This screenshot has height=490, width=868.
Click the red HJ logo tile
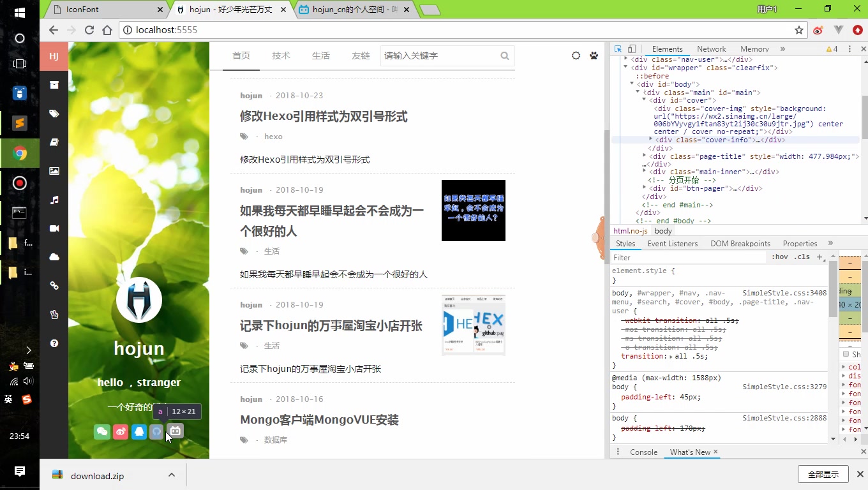[54, 56]
